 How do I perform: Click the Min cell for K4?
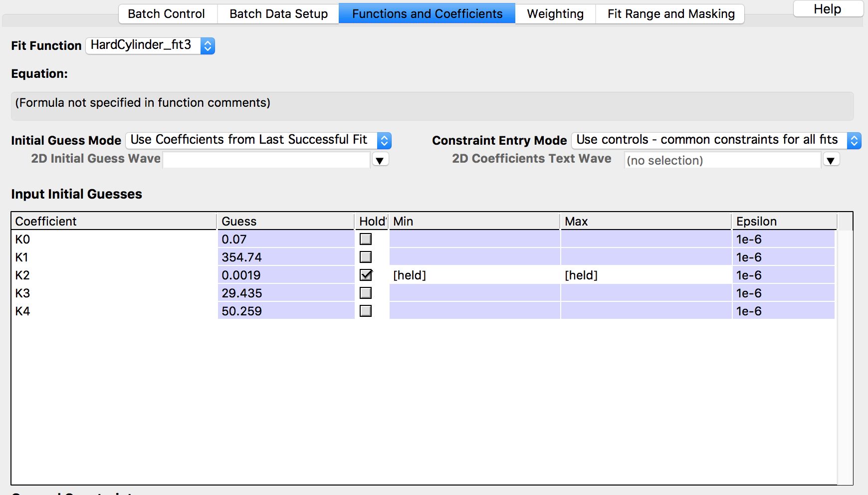[x=474, y=311]
